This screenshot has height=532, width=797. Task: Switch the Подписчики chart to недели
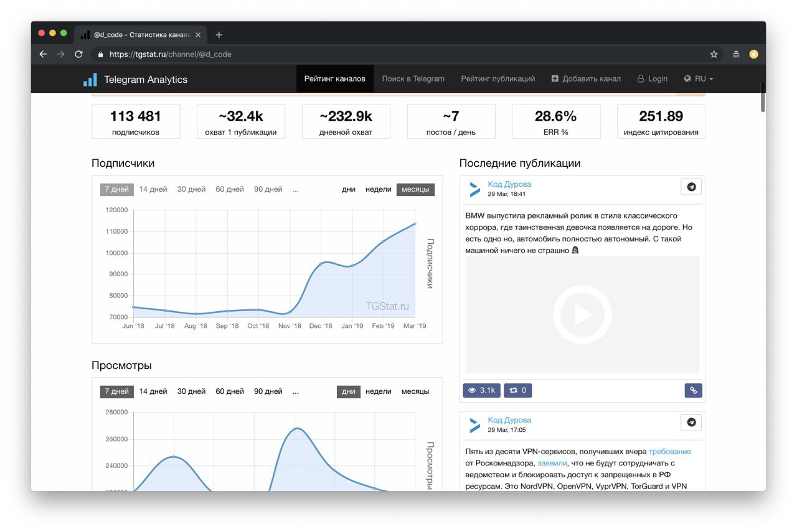[x=379, y=189]
